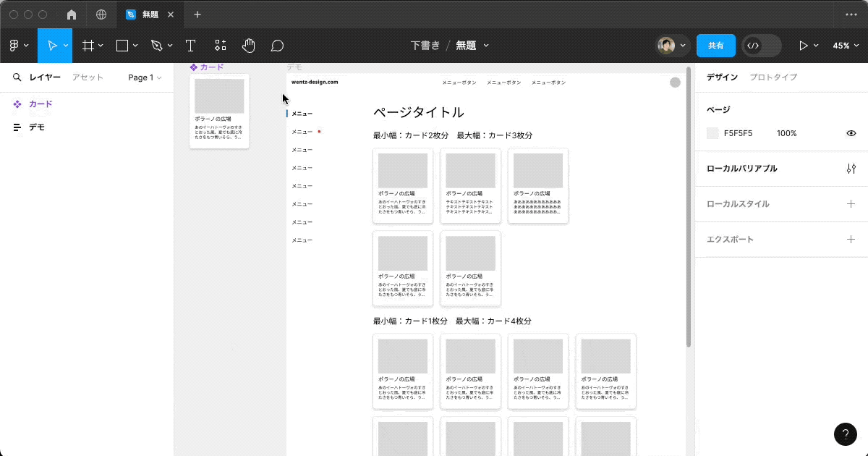This screenshot has width=868, height=456.
Task: Open the 45% zoom dropdown
Action: tap(845, 45)
